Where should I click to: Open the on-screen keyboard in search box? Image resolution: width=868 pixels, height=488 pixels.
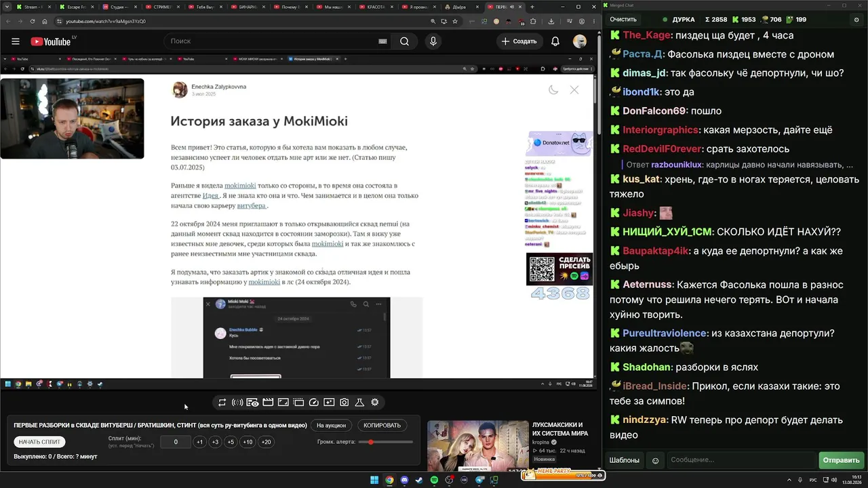tap(382, 41)
